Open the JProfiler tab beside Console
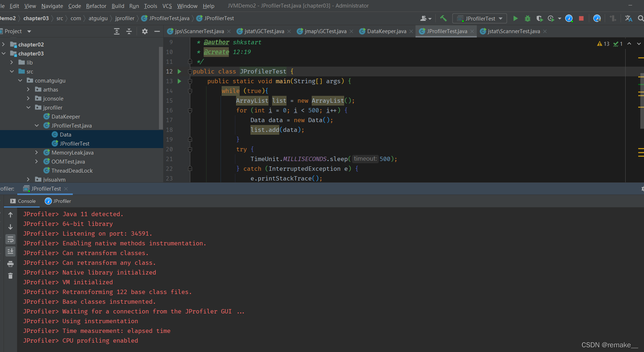This screenshot has width=644, height=352. pyautogui.click(x=58, y=201)
